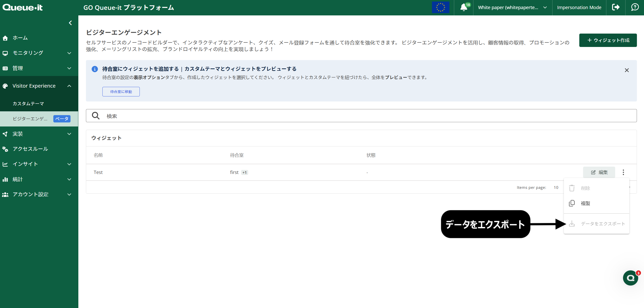Collapse the Visitor Experience section
This screenshot has width=644, height=308.
click(x=69, y=86)
